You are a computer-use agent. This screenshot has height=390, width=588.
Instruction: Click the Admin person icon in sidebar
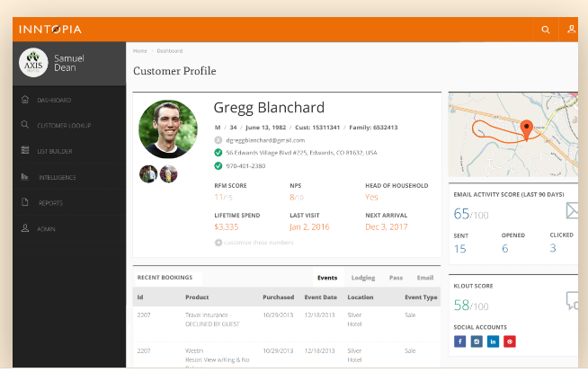point(25,228)
